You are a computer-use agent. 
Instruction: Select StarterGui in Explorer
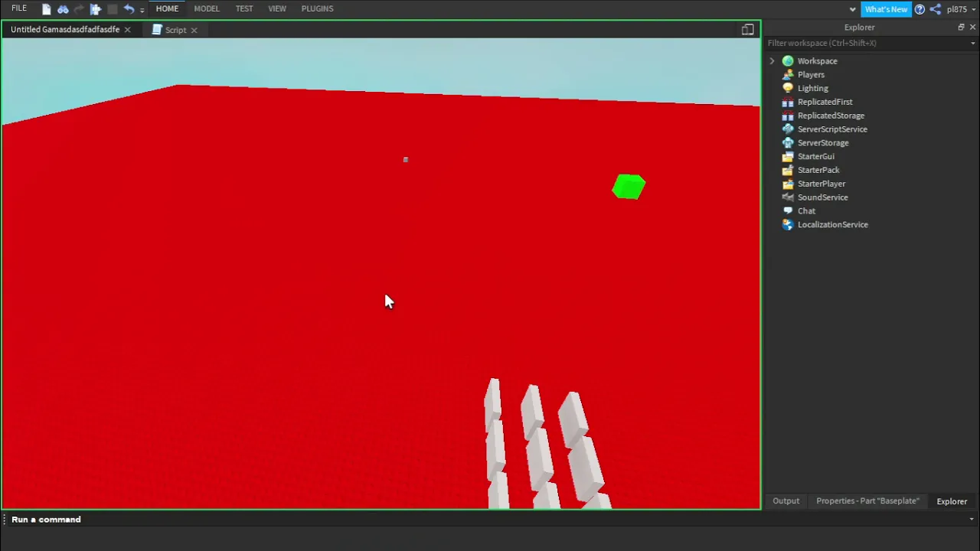(815, 156)
